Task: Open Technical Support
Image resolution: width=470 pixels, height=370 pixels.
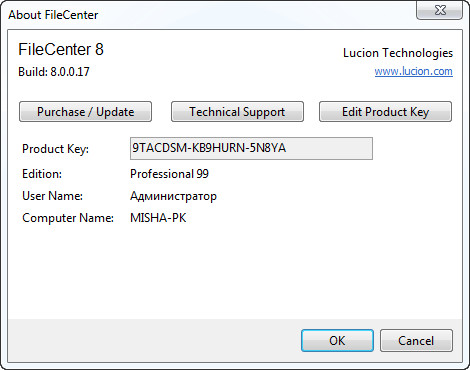Action: (x=237, y=112)
